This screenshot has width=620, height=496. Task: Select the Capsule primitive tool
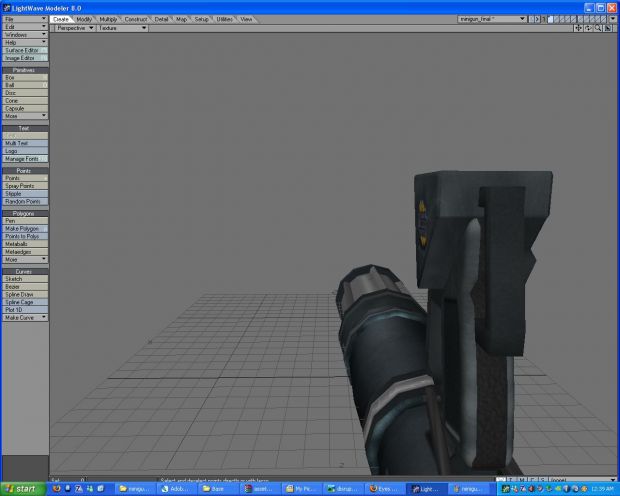tap(25, 108)
